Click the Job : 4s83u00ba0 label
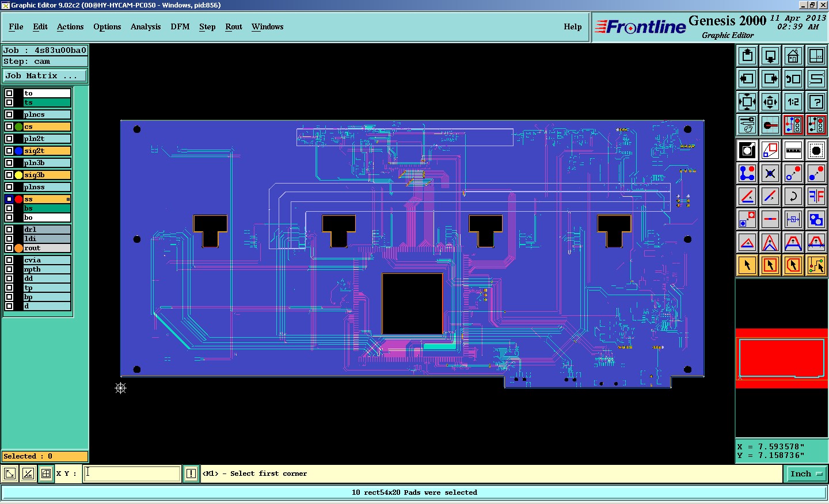This screenshot has height=504, width=829. tap(45, 50)
